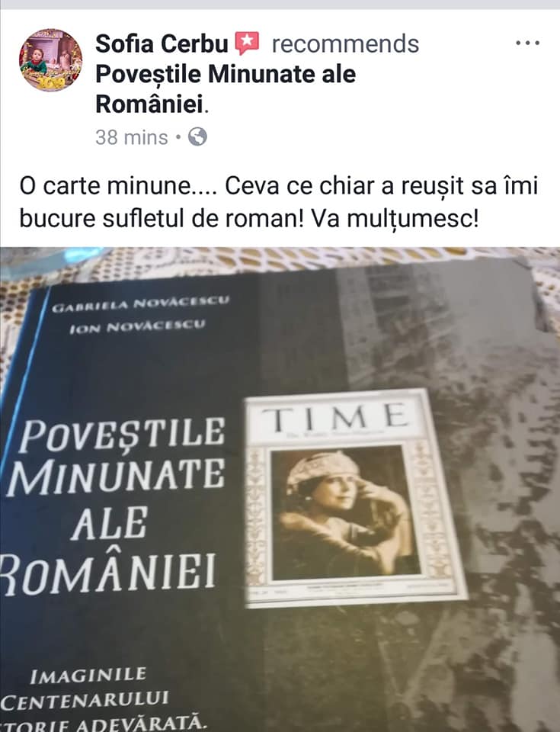Open Sofia Cerbu's round profile picture
The image size is (560, 732).
pyautogui.click(x=50, y=59)
